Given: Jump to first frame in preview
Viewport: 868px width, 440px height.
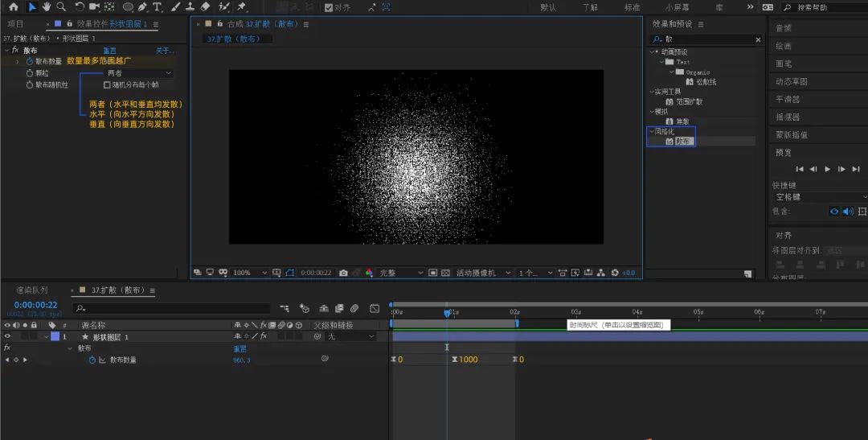Looking at the screenshot, I should tap(800, 169).
